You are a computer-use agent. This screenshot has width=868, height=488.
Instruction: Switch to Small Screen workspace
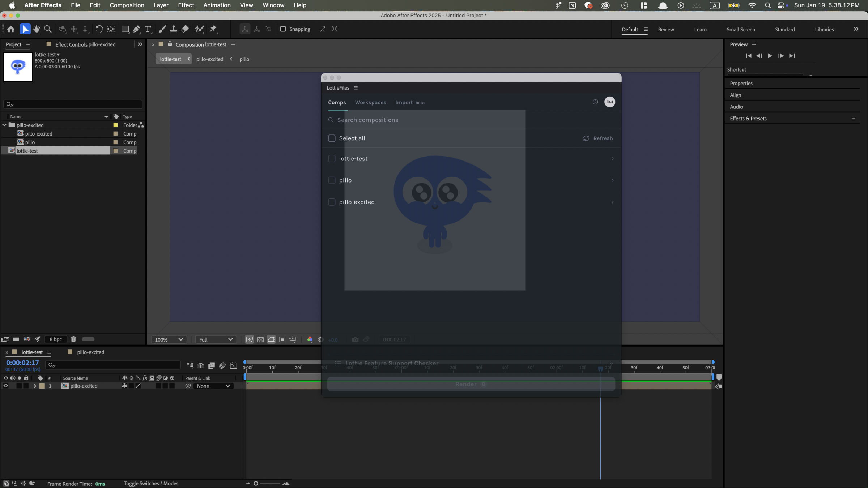[741, 29]
